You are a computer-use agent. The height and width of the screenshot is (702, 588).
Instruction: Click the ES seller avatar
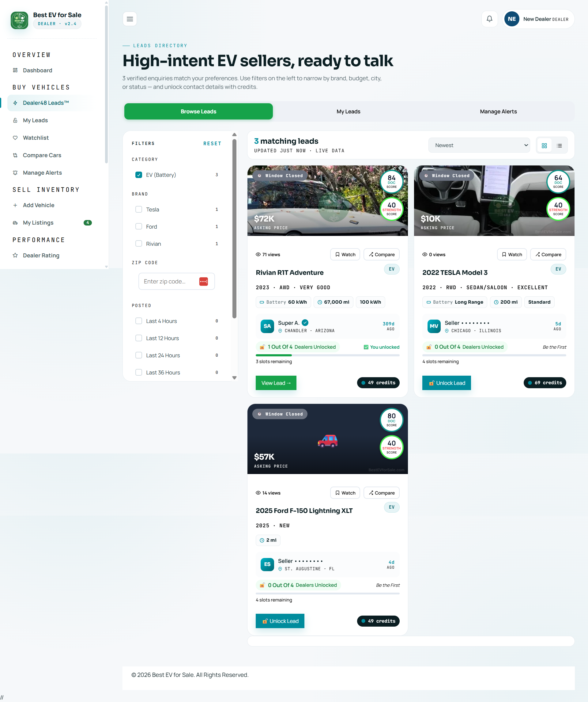(x=267, y=564)
